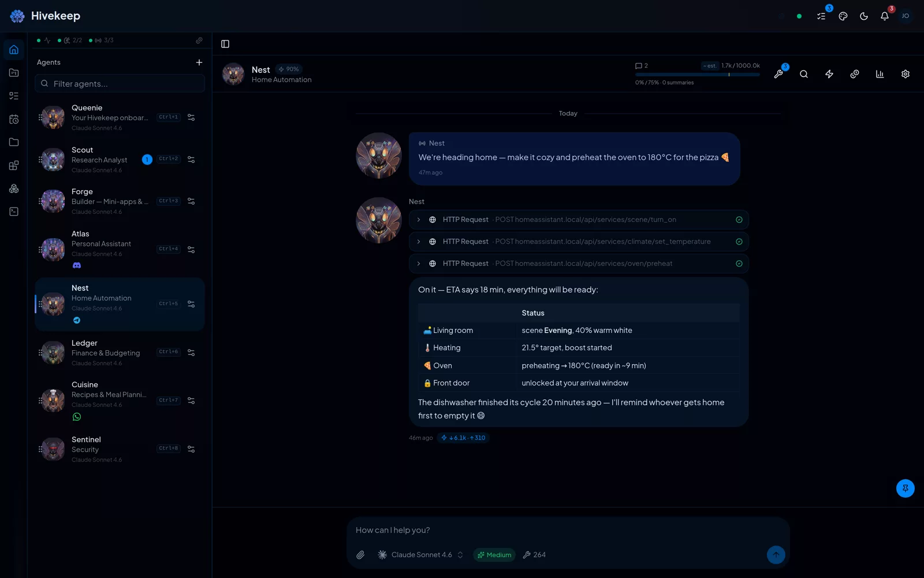This screenshot has width=924, height=578.
Task: Click the Nest avatar in chat header
Action: (x=233, y=74)
